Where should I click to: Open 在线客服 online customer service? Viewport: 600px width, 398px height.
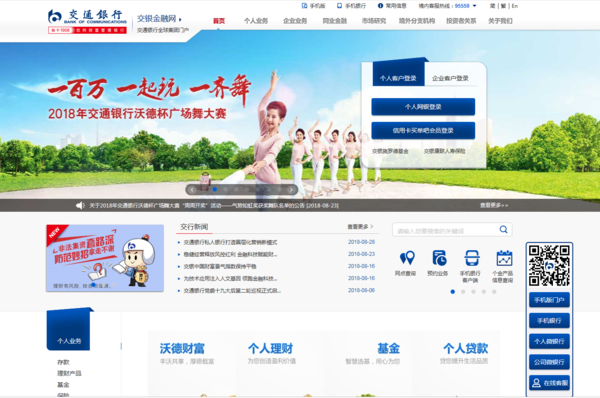(x=549, y=383)
